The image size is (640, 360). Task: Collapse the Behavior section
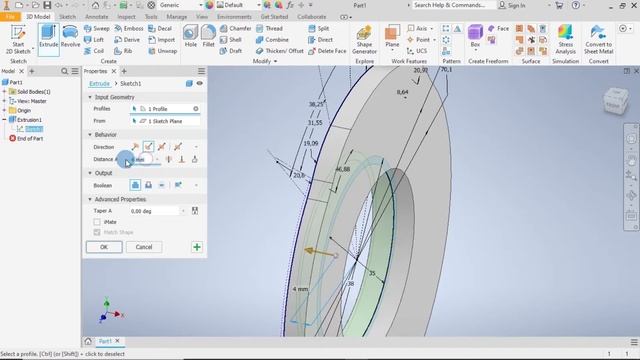[90, 135]
